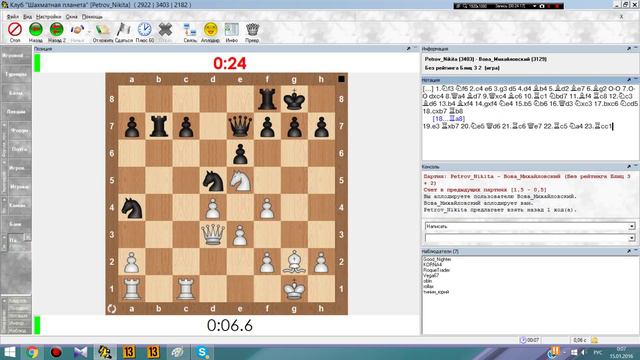Collapse the Информация panel with its minus

[636, 48]
